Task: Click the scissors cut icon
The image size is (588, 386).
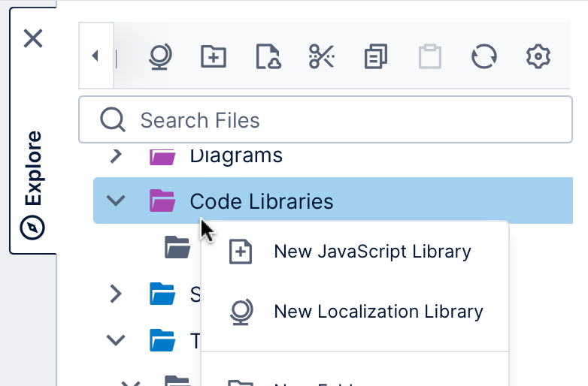Action: coord(322,57)
